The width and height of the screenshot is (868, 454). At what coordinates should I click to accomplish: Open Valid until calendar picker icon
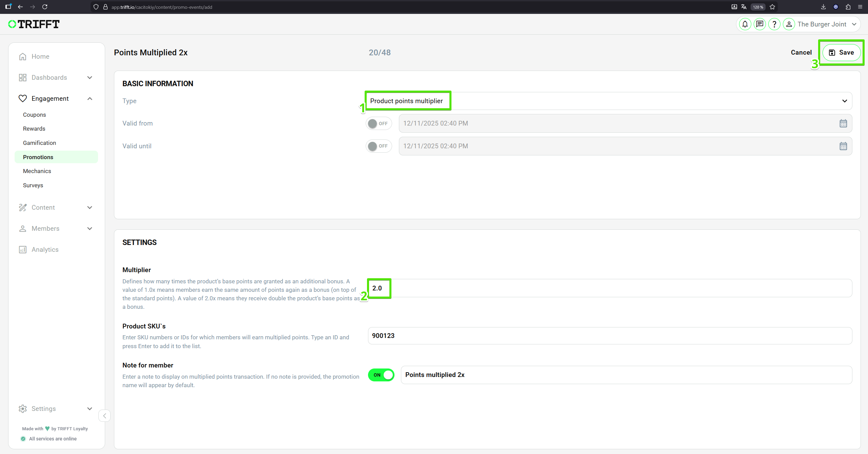point(843,146)
